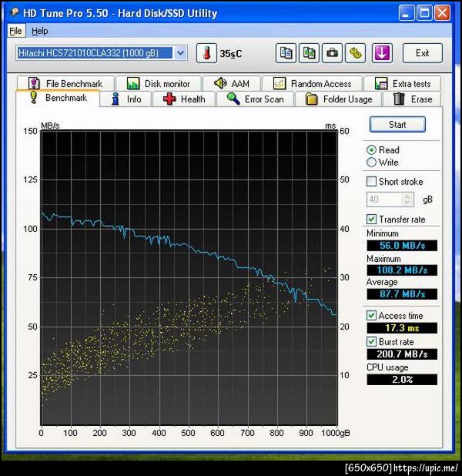
Task: Switch to the Random Access tab
Action: coord(313,83)
